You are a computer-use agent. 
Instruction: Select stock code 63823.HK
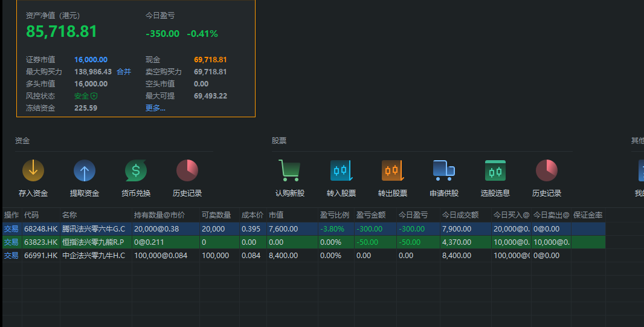[x=40, y=242]
